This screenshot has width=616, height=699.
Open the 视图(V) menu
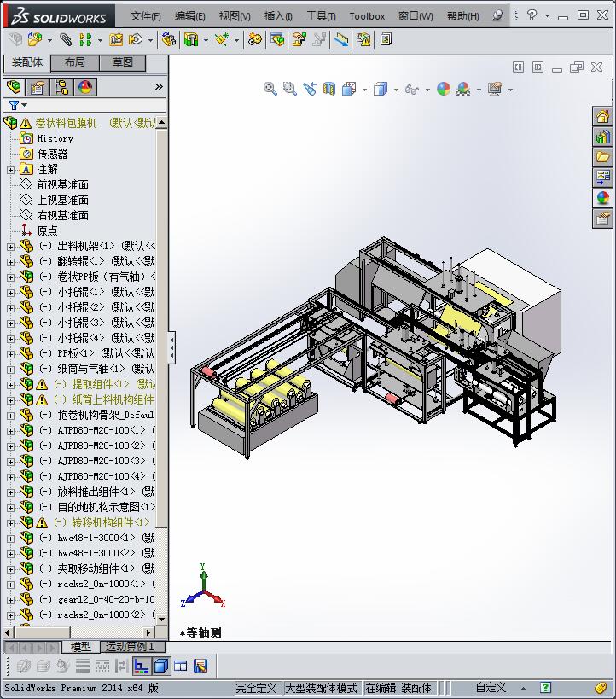pyautogui.click(x=235, y=16)
